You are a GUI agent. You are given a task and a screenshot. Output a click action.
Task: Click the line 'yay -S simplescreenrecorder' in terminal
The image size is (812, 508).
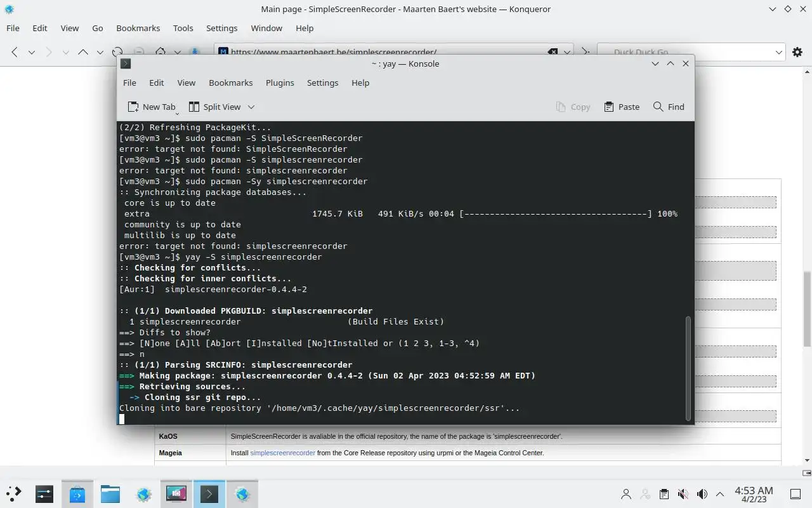click(220, 257)
